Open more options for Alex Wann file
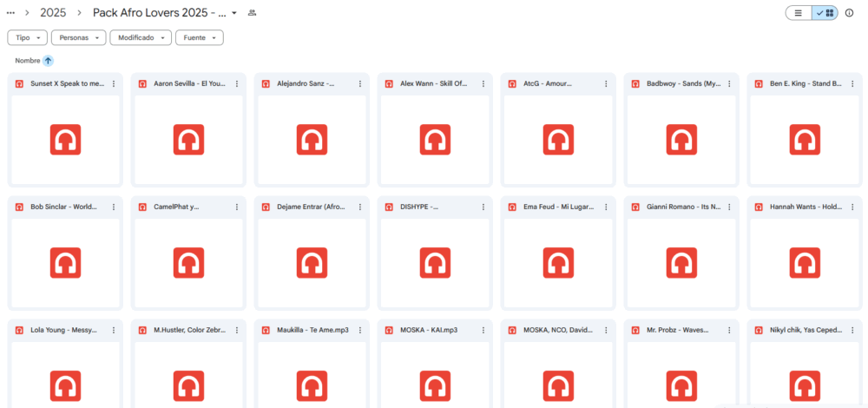 pos(483,83)
